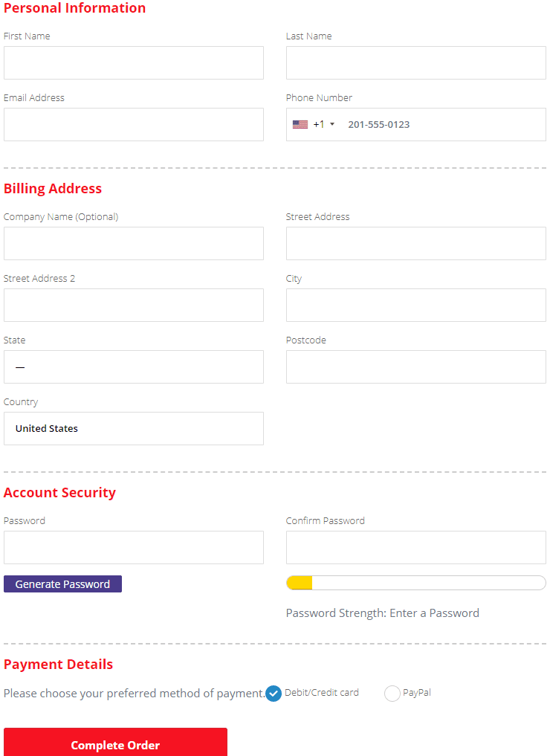Viewport: 550px width, 756px height.
Task: Click the Password entry field
Action: [x=134, y=548]
